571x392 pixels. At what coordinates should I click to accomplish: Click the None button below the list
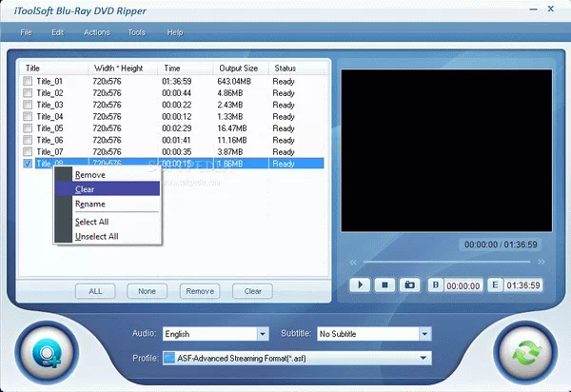point(147,291)
